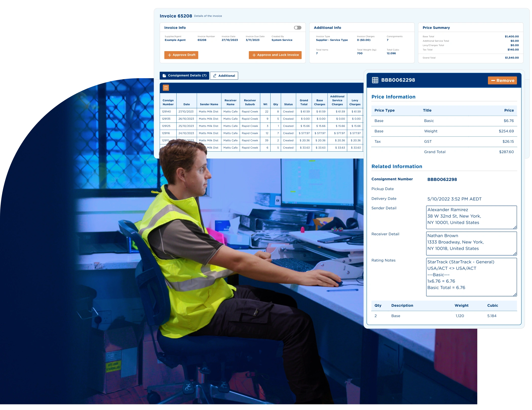Image resolution: width=532 pixels, height=410 pixels.
Task: Switch to the Additional tab
Action: pos(224,75)
